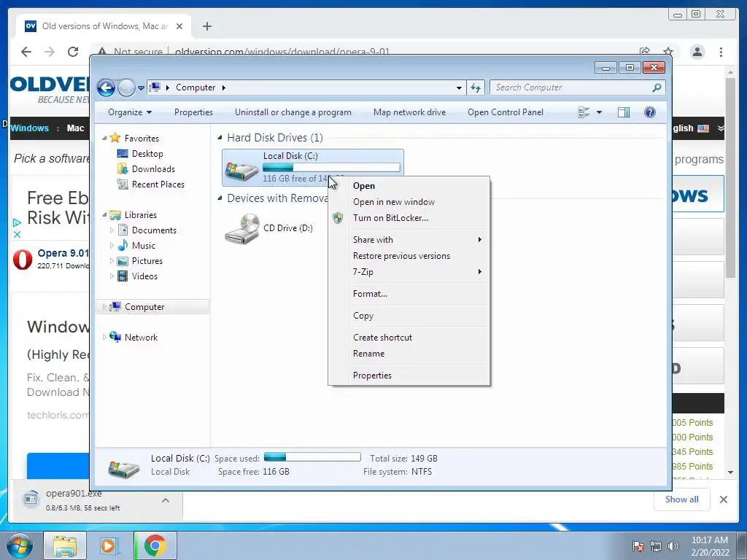Click Properties in the Explorer toolbar
The height and width of the screenshot is (560, 747).
click(193, 112)
